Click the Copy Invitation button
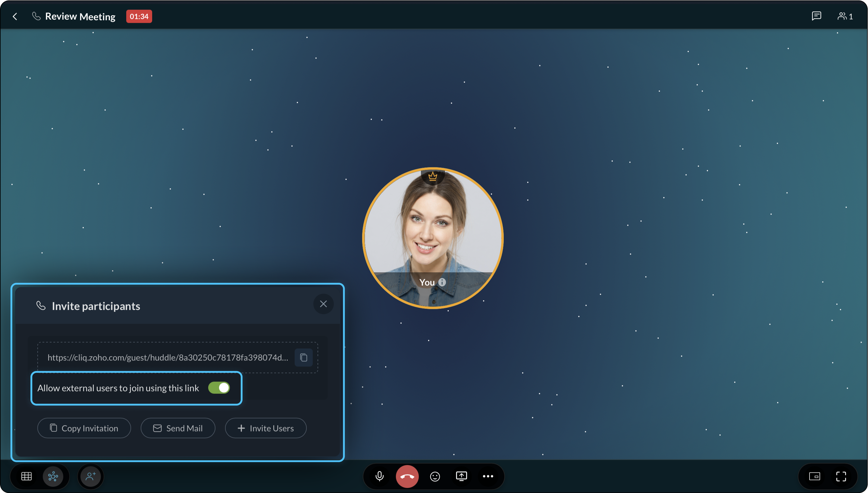Screen dimensions: 868x493 (84, 428)
